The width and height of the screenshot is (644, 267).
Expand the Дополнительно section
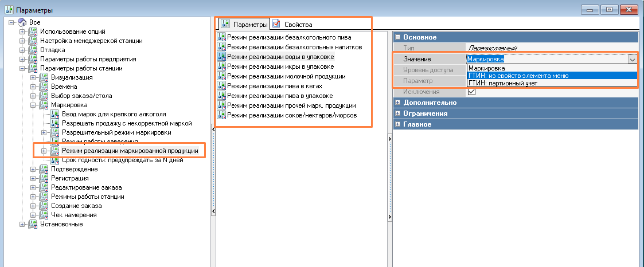(x=397, y=103)
